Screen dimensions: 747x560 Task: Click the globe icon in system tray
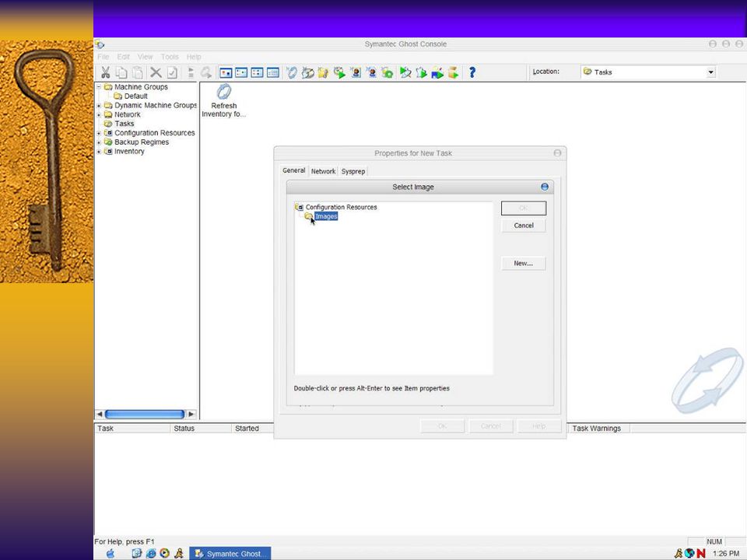tap(689, 553)
